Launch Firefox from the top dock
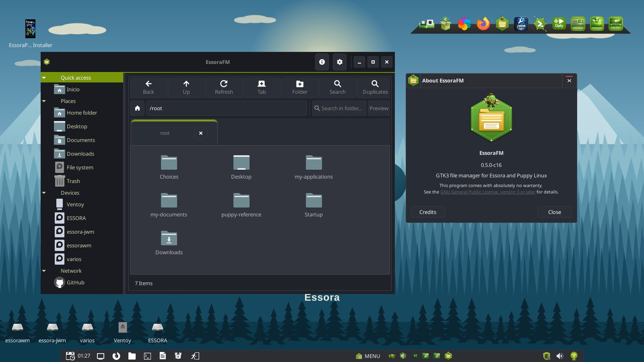Screen dimensions: 644x362 [483, 24]
